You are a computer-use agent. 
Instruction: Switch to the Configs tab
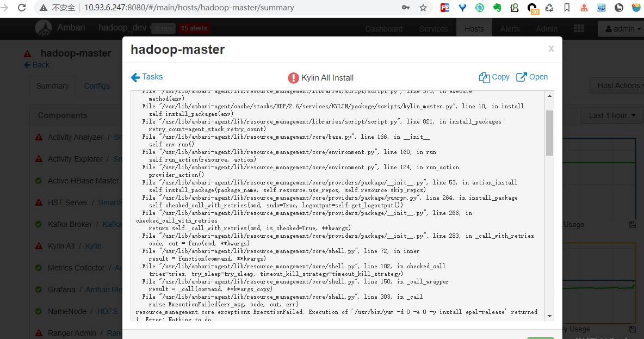[96, 86]
